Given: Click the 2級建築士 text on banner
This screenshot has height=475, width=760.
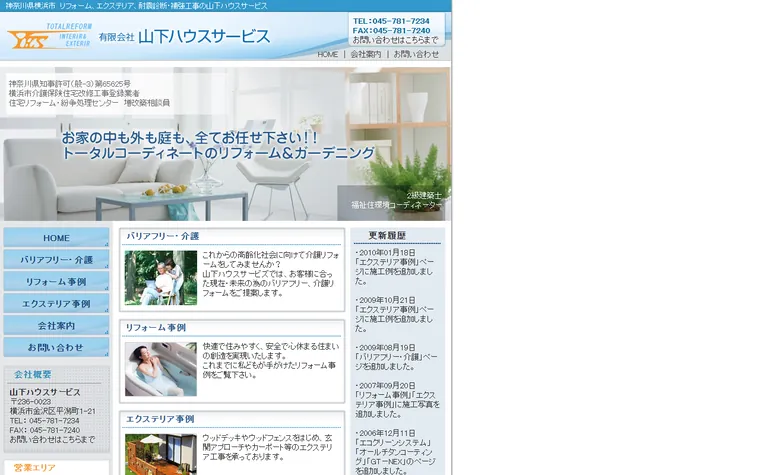Looking at the screenshot, I should [x=424, y=195].
